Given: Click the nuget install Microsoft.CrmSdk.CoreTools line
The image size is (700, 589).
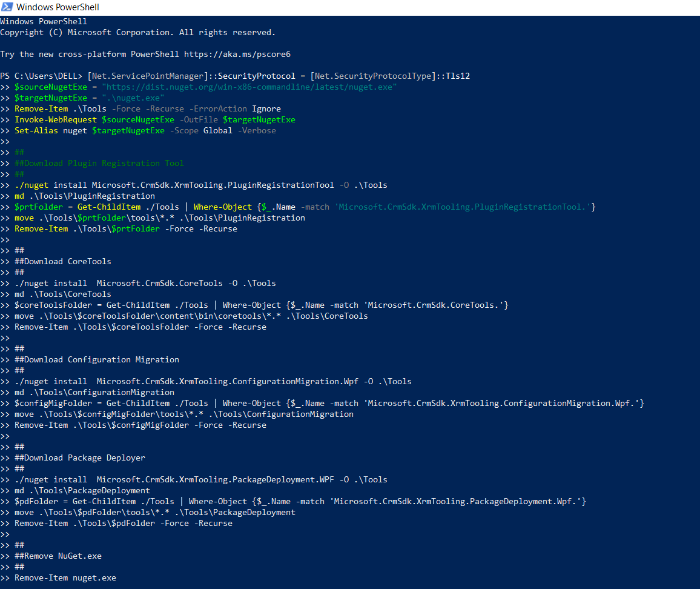Looking at the screenshot, I should [145, 283].
